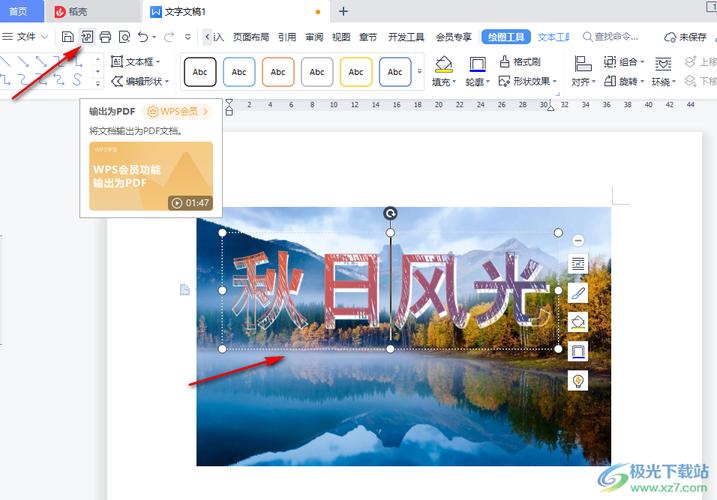
Task: Open the 引用 ribbon tab
Action: click(x=287, y=37)
